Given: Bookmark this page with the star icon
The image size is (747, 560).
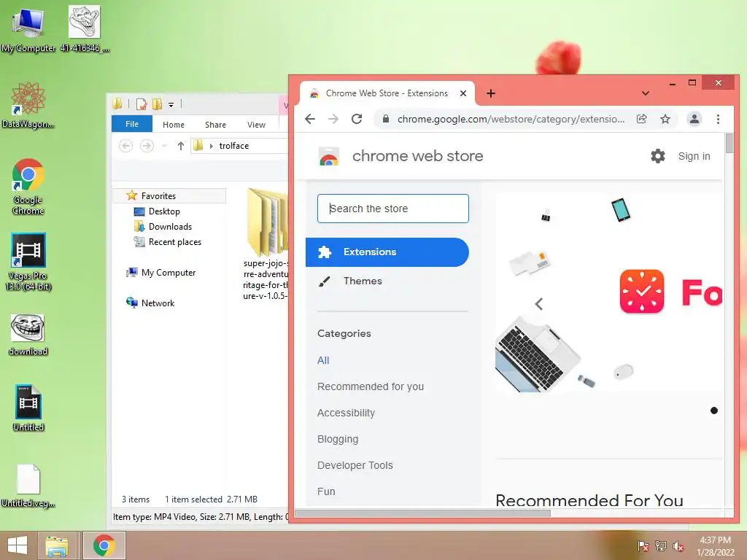Looking at the screenshot, I should point(665,119).
